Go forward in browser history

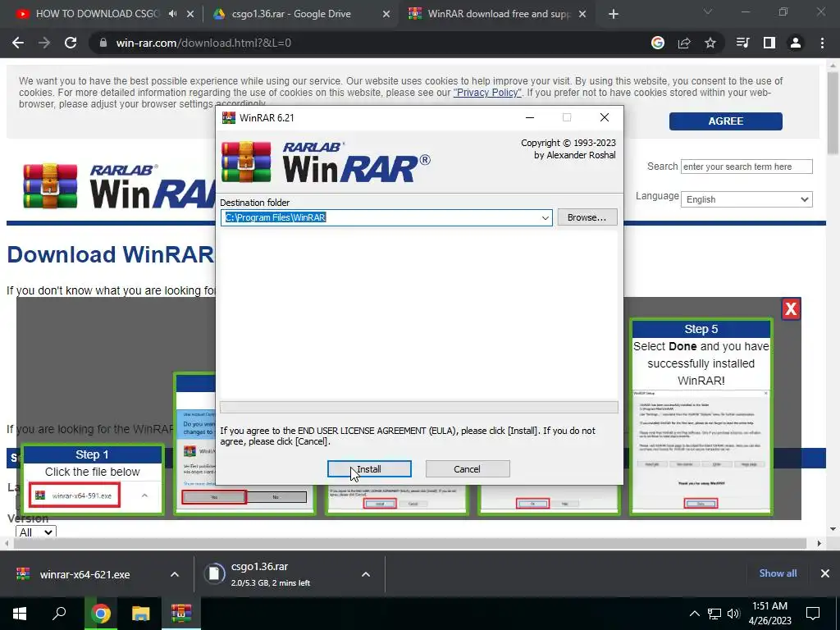pos(44,43)
